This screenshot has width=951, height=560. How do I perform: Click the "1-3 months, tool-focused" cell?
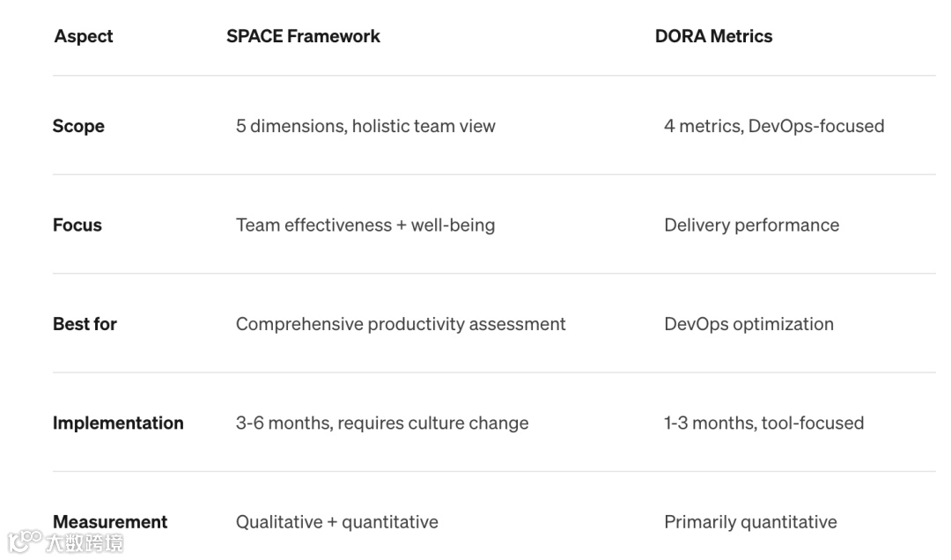click(x=763, y=423)
